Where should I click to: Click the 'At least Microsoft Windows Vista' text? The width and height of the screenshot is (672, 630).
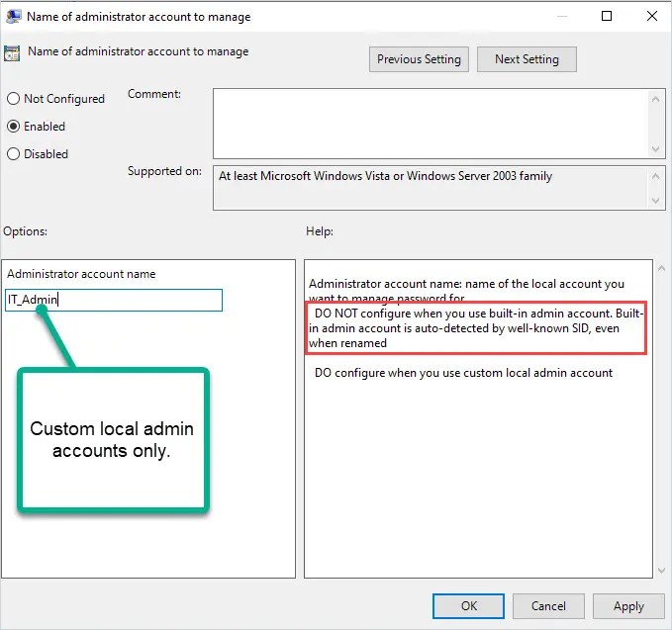click(385, 176)
